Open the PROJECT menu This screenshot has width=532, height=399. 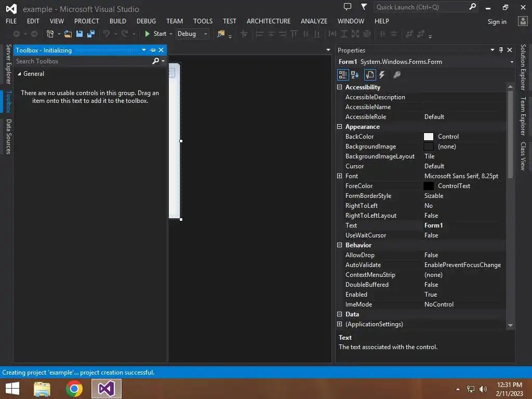tap(87, 21)
